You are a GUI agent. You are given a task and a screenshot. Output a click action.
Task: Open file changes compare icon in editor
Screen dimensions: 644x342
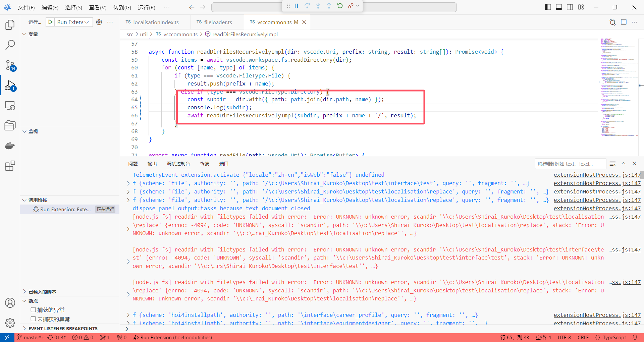612,22
